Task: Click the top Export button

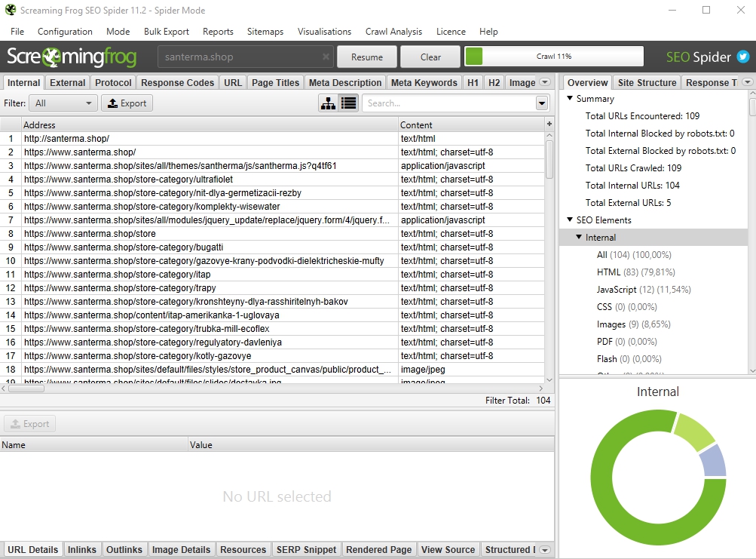Action: [127, 103]
